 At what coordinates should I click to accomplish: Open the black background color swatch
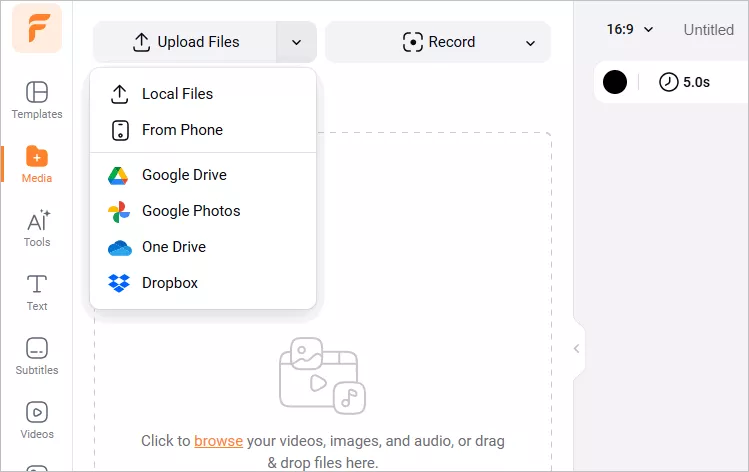point(615,82)
